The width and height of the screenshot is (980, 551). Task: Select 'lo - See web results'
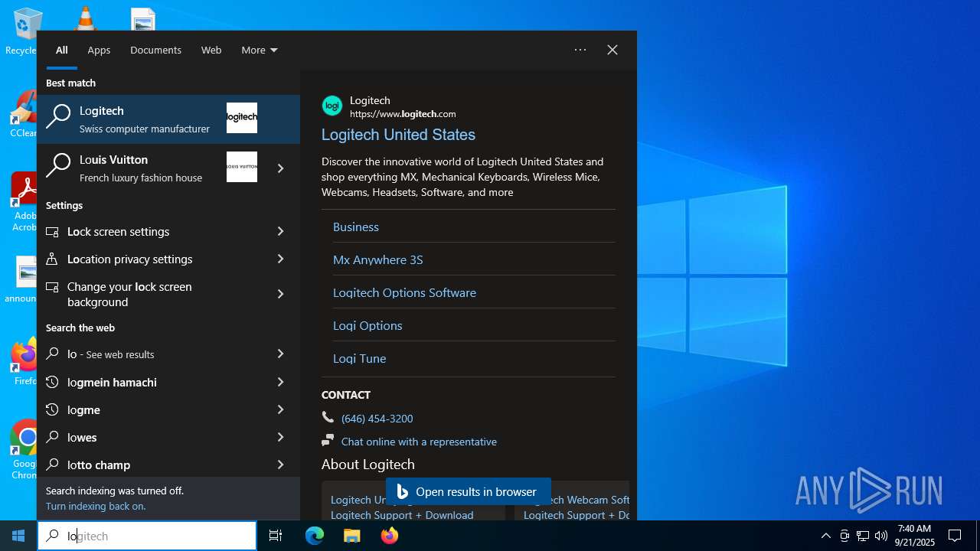[149, 354]
